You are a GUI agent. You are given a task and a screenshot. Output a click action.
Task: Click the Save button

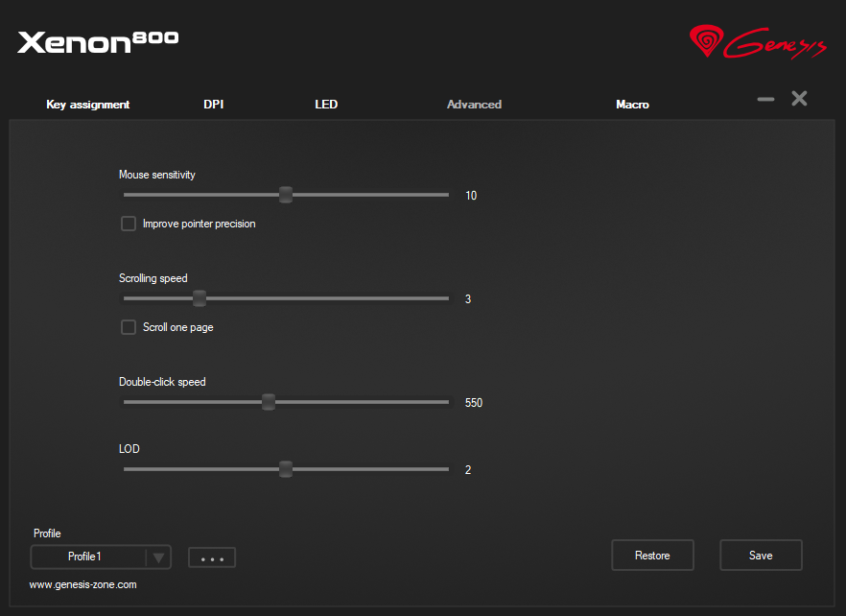tap(761, 556)
